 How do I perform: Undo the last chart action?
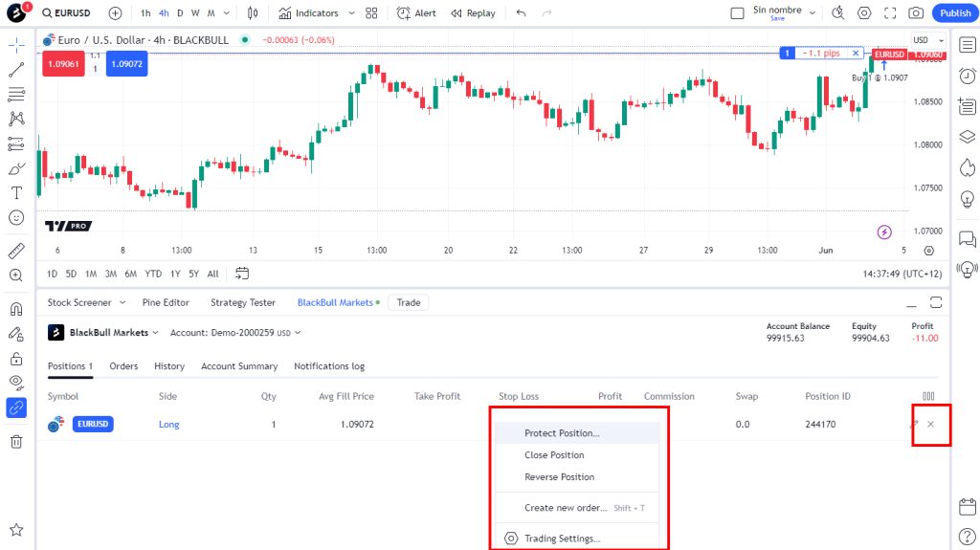pyautogui.click(x=522, y=13)
